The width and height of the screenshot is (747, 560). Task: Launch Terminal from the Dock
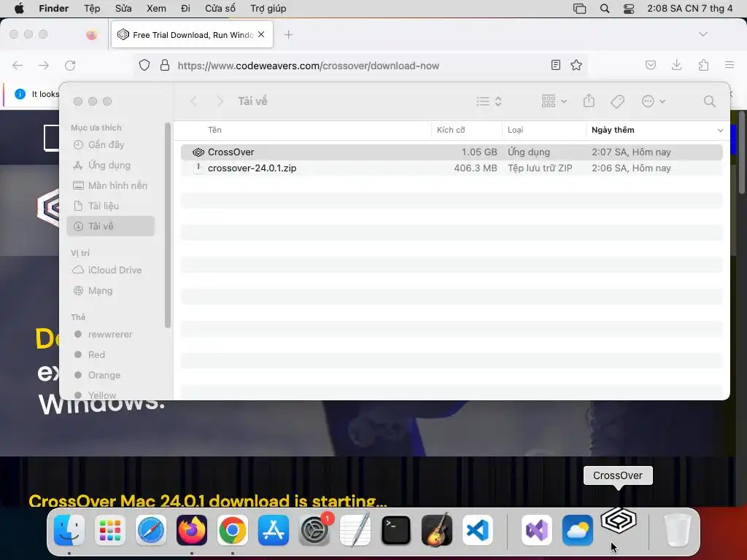[396, 530]
